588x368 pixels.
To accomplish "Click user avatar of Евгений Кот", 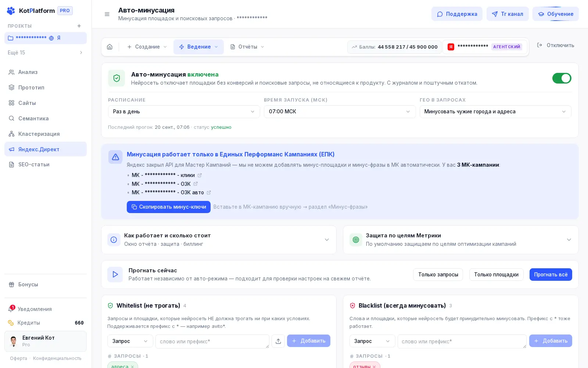I will [14, 341].
